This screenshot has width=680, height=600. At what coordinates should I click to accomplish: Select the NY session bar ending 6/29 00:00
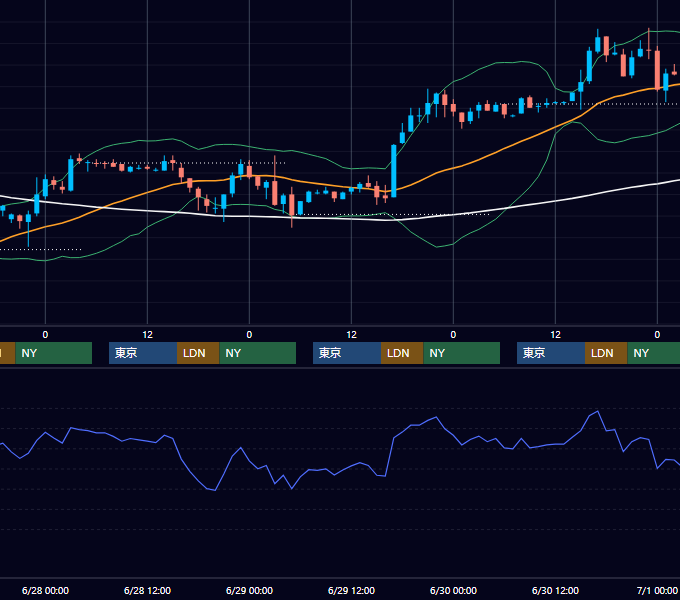[258, 353]
